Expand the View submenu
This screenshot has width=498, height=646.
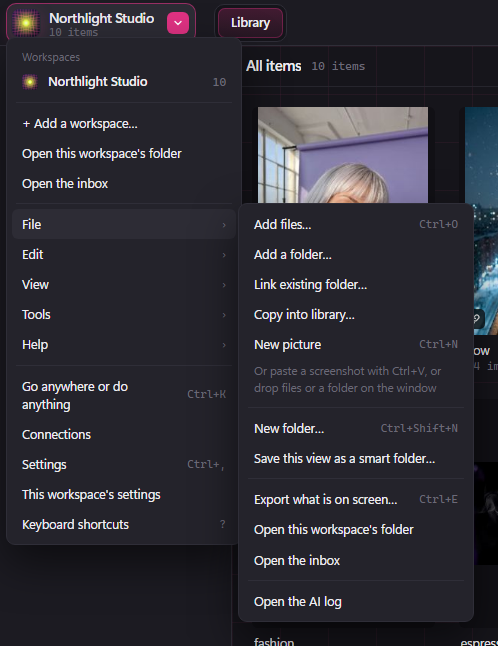[124, 285]
